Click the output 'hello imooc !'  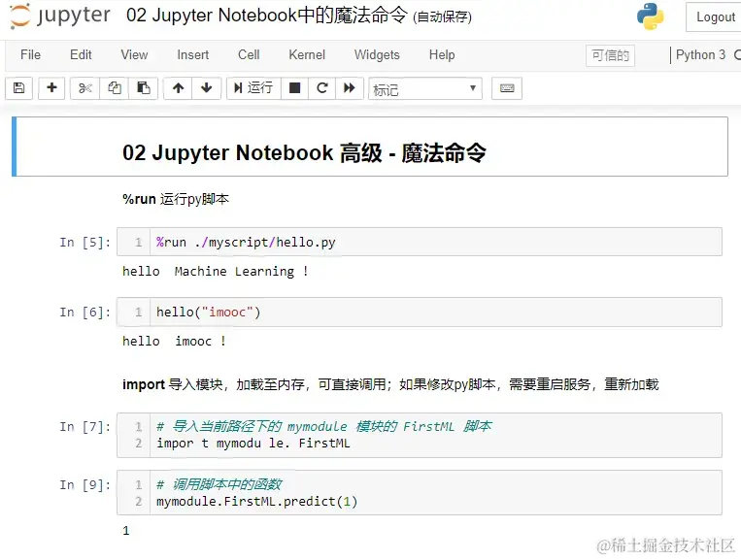coord(174,342)
